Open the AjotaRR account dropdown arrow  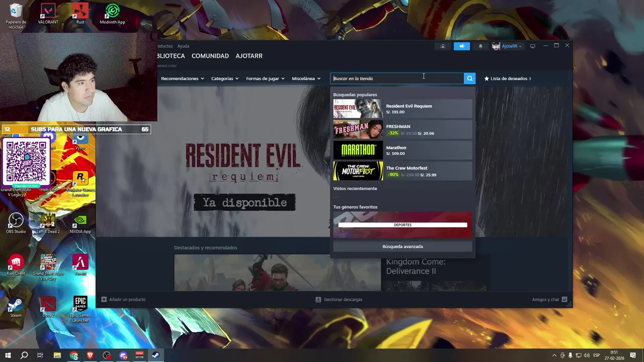[520, 46]
